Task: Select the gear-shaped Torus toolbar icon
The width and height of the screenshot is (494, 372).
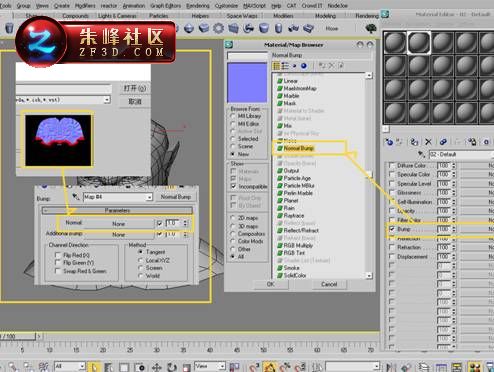Action: point(218,28)
